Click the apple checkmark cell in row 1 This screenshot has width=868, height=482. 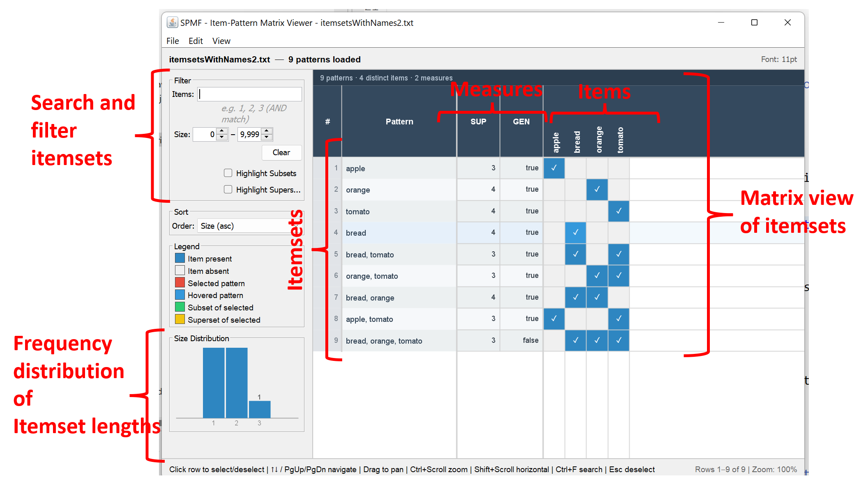pyautogui.click(x=554, y=168)
